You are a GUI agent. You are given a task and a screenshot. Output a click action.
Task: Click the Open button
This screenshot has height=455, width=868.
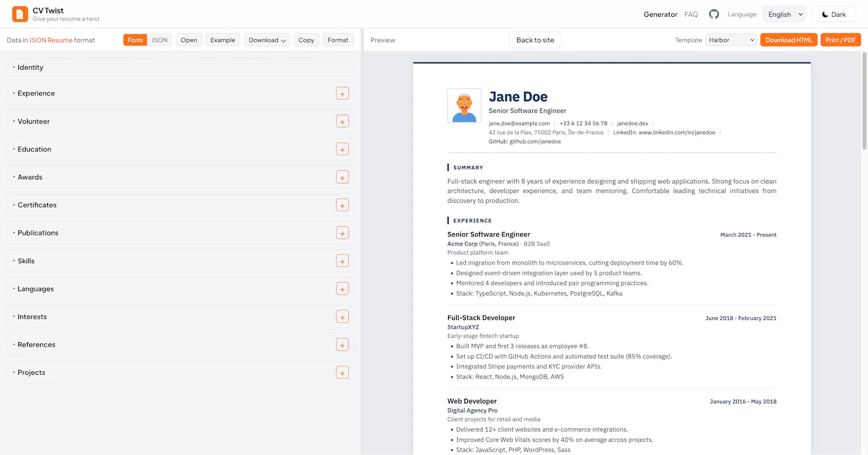[189, 40]
